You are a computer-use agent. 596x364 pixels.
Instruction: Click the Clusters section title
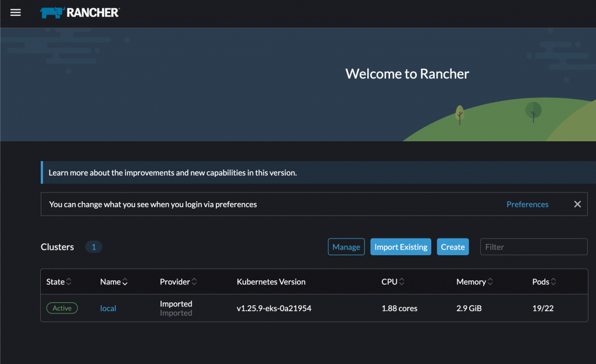tap(58, 247)
